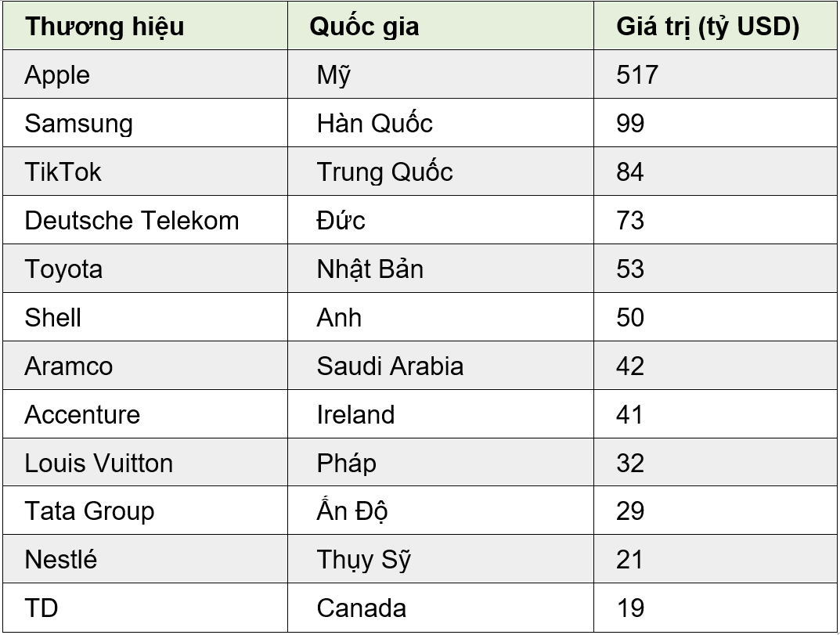This screenshot has height=635, width=840.
Task: Select the Trung Quốc country cell
Action: click(x=384, y=172)
